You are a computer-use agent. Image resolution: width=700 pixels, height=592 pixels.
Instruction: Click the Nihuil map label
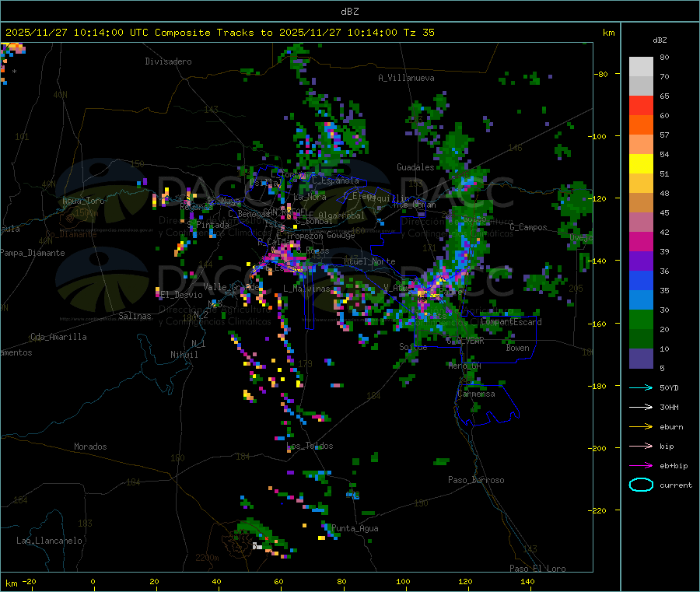click(184, 355)
